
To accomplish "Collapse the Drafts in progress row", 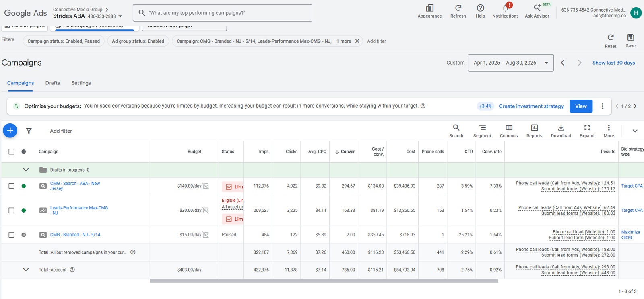I will (26, 170).
